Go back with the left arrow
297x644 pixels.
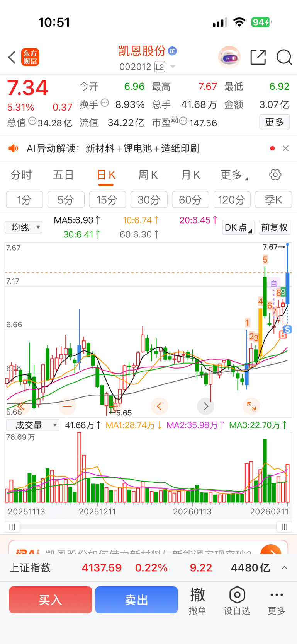click(12, 57)
